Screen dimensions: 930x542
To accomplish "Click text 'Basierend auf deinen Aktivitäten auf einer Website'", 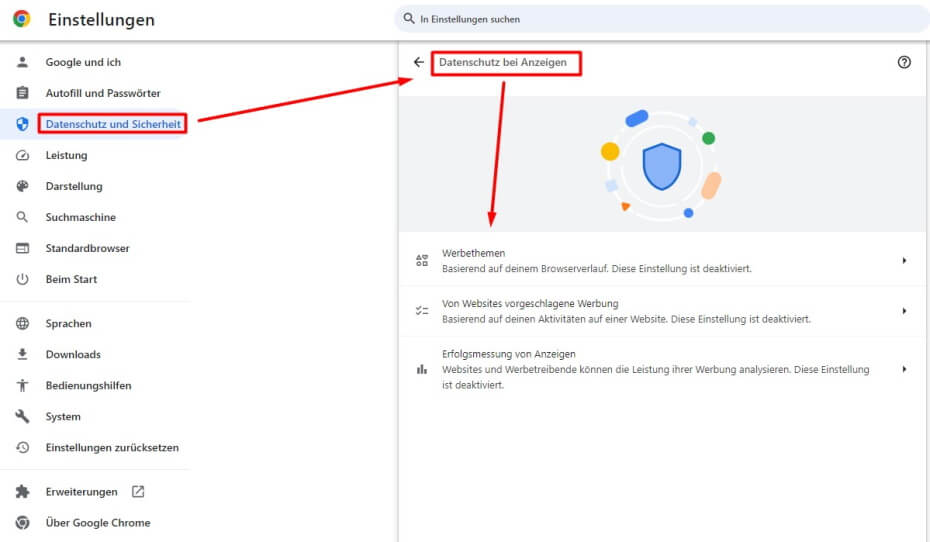I will point(555,319).
